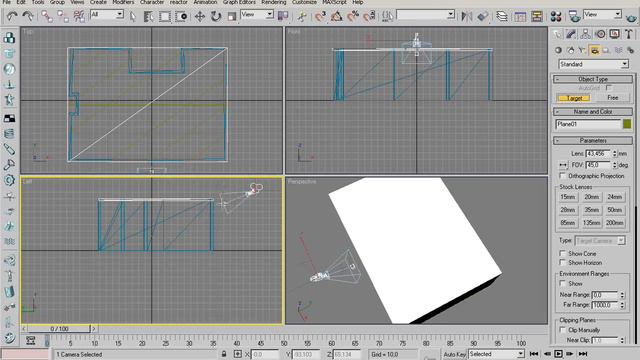Screen dimensions: 640x360
Task: Toggle the FOV direction flyout button
Action: tap(563, 165)
